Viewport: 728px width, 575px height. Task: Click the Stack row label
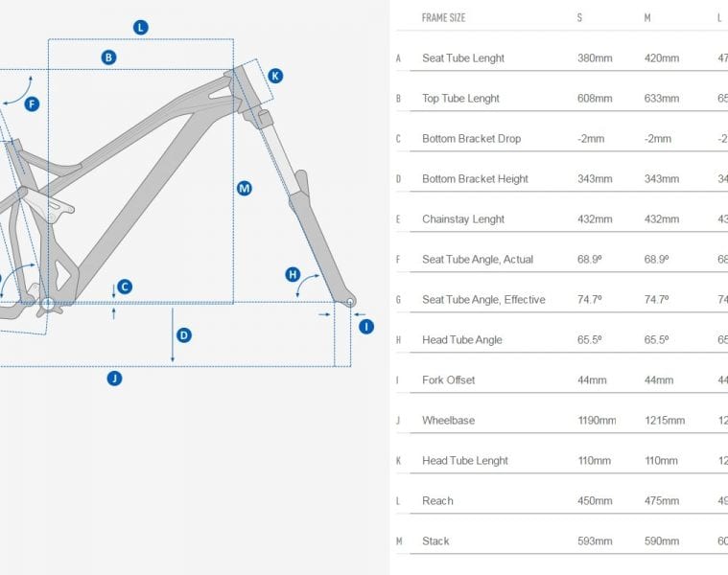tap(435, 541)
